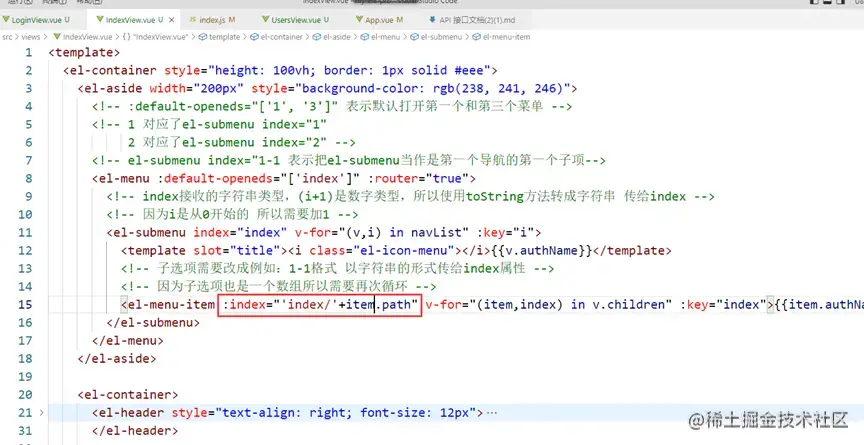Select line 1 by its line number
The image size is (864, 445).
click(28, 53)
